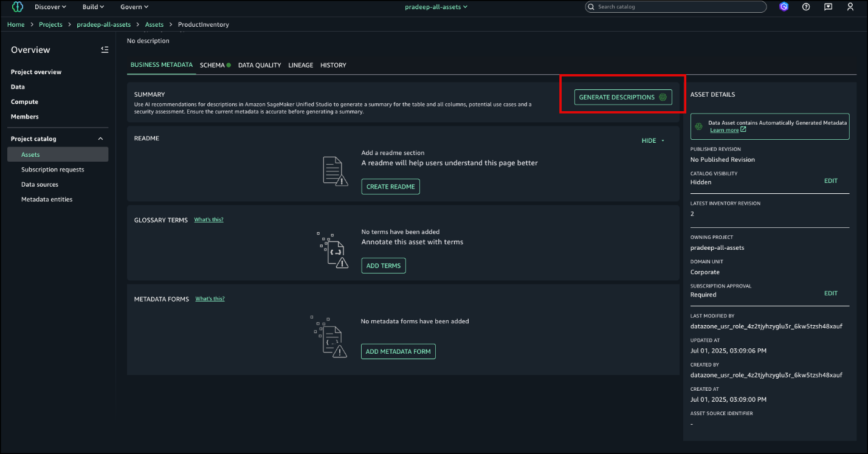The width and height of the screenshot is (868, 454).
Task: Click the Generate Descriptions button
Action: (x=623, y=97)
